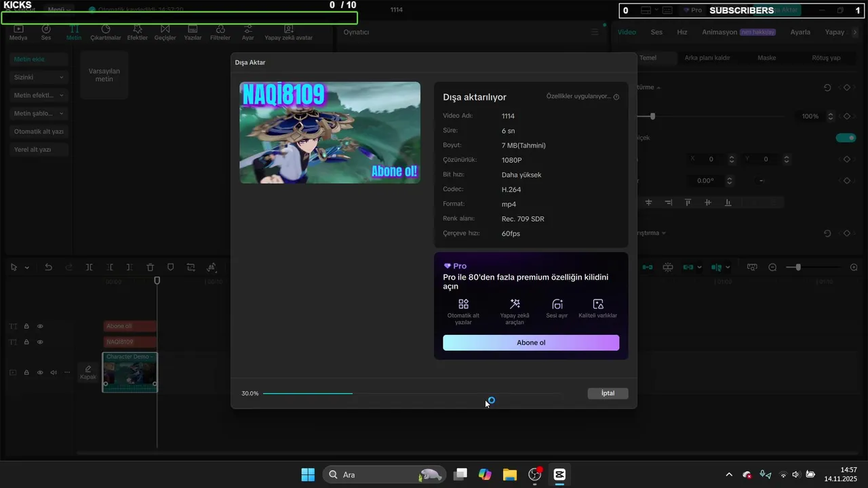Expand the Metin şablonu dropdown
The image size is (868, 488).
coord(62,114)
